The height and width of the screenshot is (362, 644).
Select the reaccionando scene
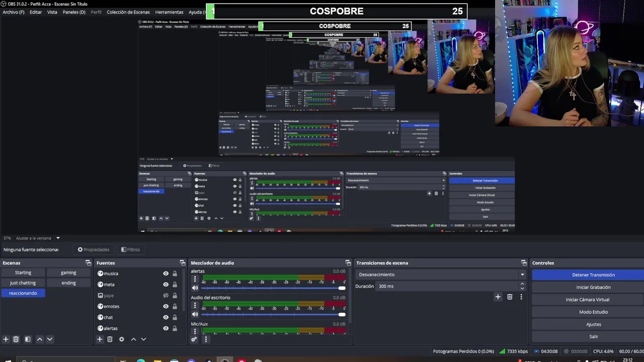coord(23,293)
